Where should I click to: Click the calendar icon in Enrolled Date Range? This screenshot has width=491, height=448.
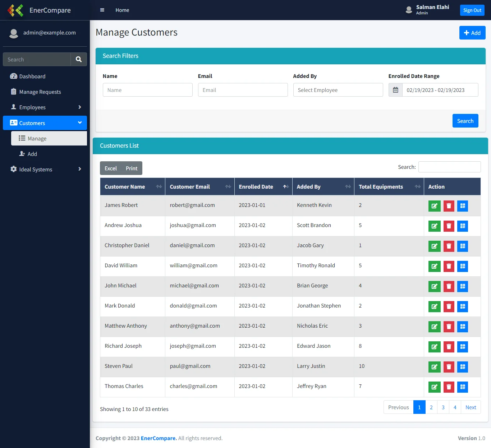tap(395, 90)
